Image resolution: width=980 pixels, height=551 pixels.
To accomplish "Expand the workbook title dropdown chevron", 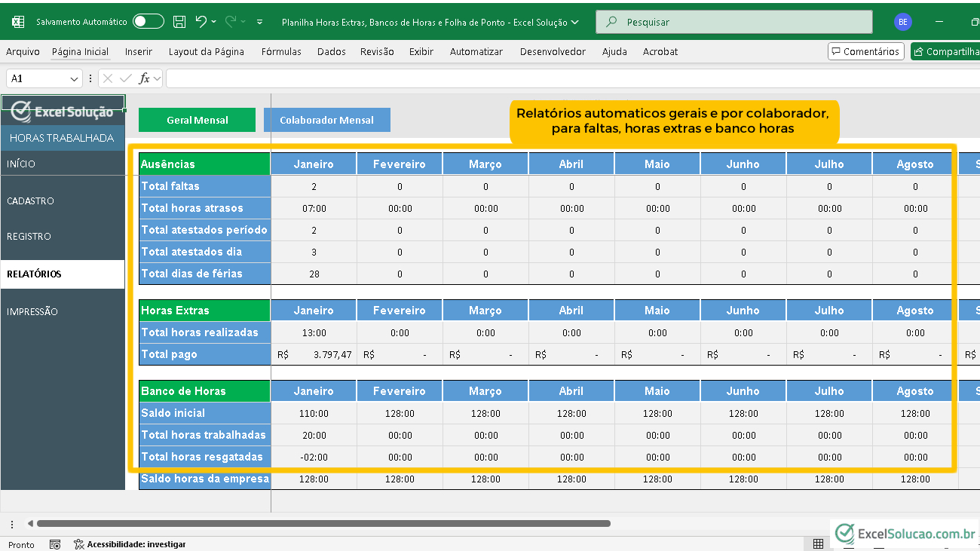I will click(575, 23).
